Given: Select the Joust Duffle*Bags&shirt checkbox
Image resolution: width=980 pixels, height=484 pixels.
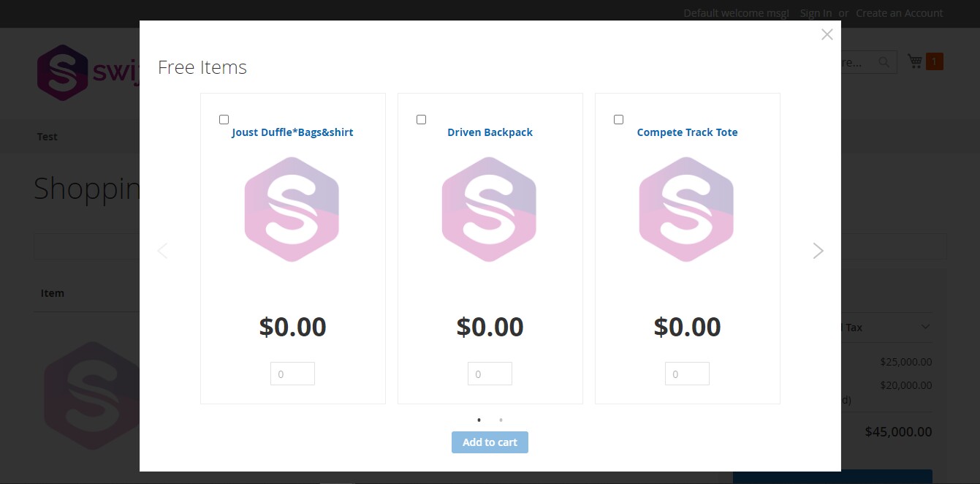Looking at the screenshot, I should point(224,119).
